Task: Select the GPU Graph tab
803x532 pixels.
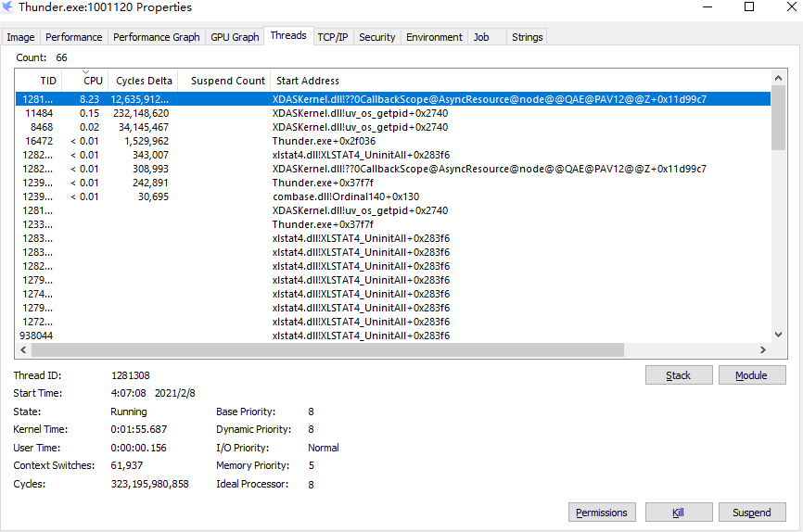Action: (235, 37)
